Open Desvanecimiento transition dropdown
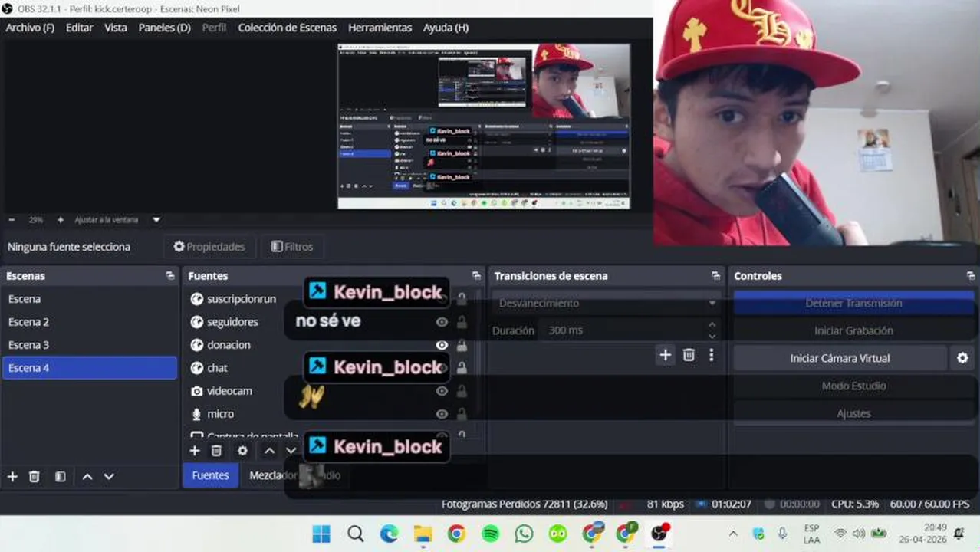 [x=606, y=303]
